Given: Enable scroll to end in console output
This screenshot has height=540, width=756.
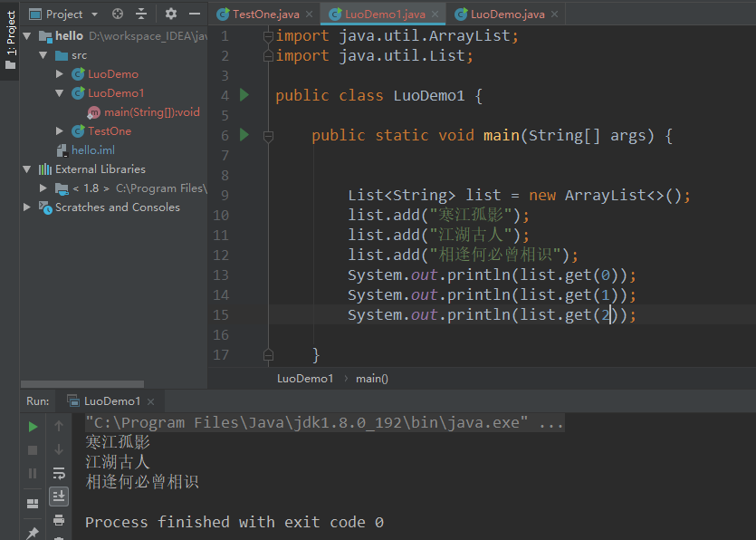Looking at the screenshot, I should (x=59, y=496).
